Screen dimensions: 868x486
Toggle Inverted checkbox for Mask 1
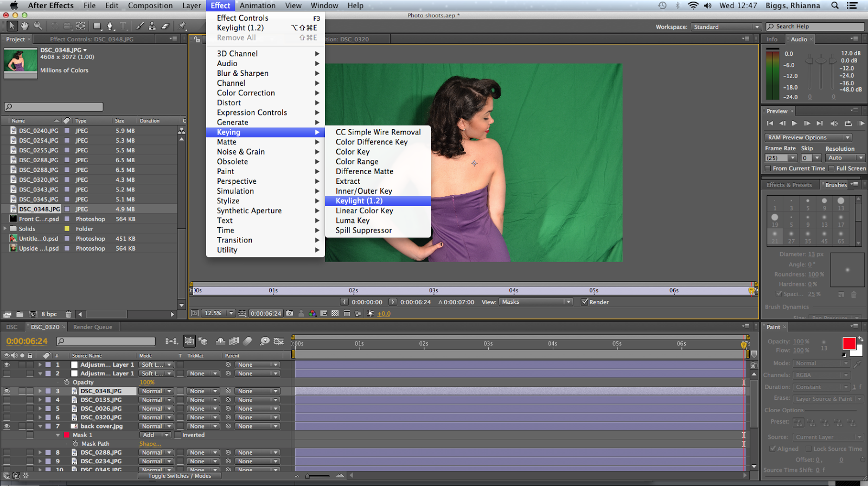click(x=177, y=435)
